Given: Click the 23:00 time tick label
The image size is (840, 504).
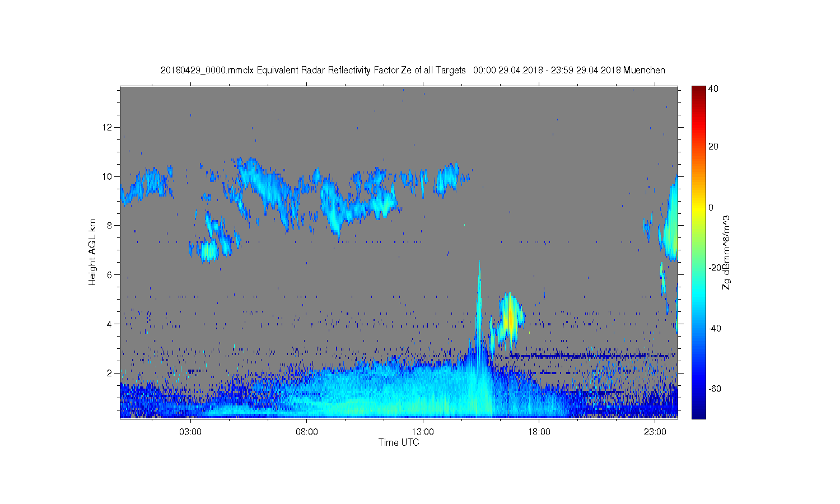Looking at the screenshot, I should (x=655, y=432).
